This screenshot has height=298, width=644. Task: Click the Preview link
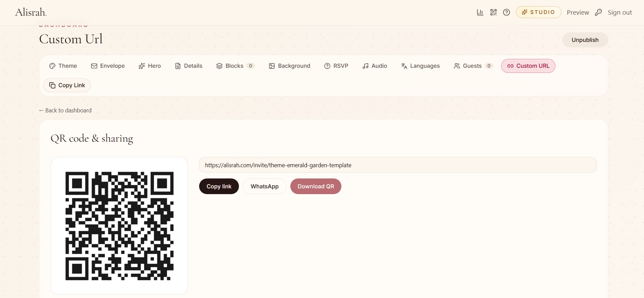(x=578, y=12)
